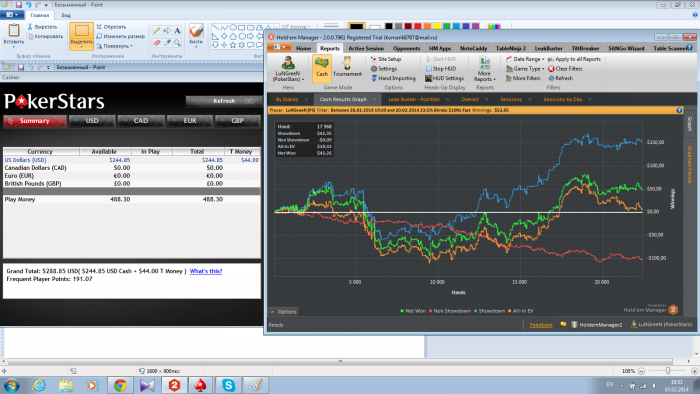The width and height of the screenshot is (700, 394).
Task: Close the Cash Results Graph report tab
Action: coord(374,100)
